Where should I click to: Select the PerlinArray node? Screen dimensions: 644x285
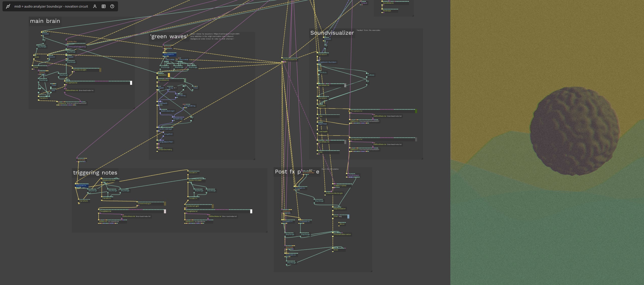(181, 95)
